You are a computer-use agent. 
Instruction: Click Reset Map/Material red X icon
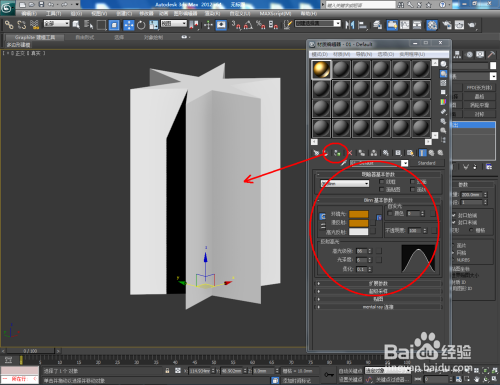[350, 153]
